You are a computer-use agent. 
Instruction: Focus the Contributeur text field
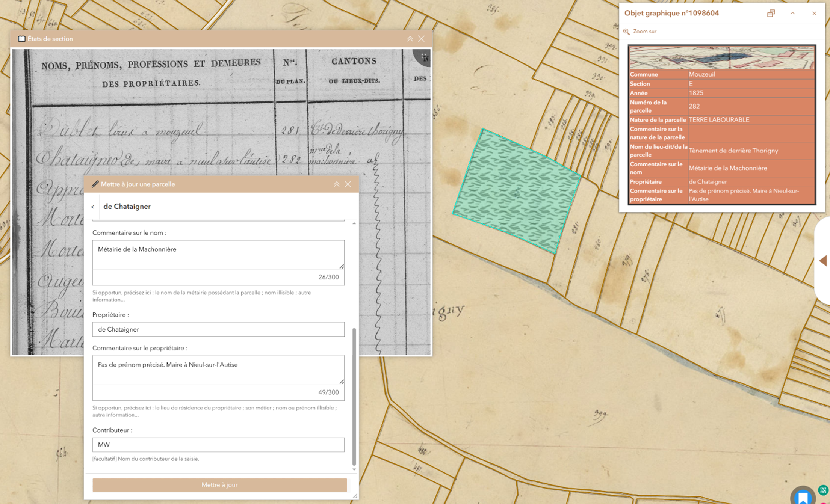point(218,445)
